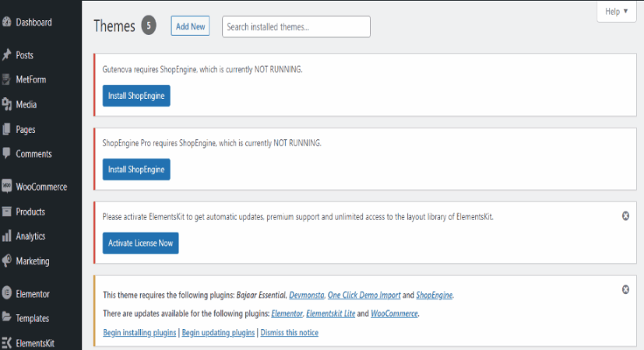The width and height of the screenshot is (644, 350).
Task: Open the ElementsKit menu item
Action: tap(35, 343)
